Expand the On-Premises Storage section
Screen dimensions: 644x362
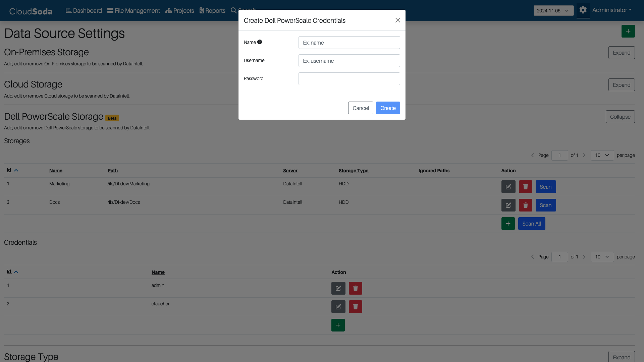pos(622,53)
